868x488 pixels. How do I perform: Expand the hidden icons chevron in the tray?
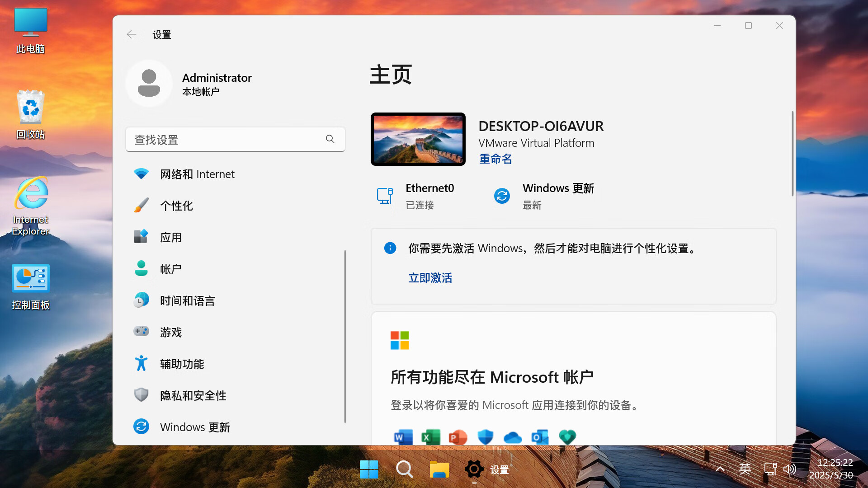point(720,469)
